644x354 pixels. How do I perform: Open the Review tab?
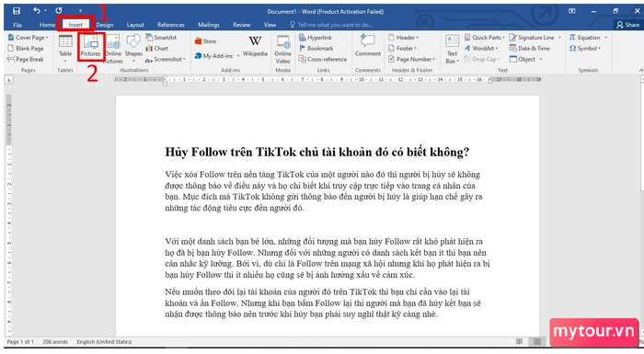click(x=241, y=25)
